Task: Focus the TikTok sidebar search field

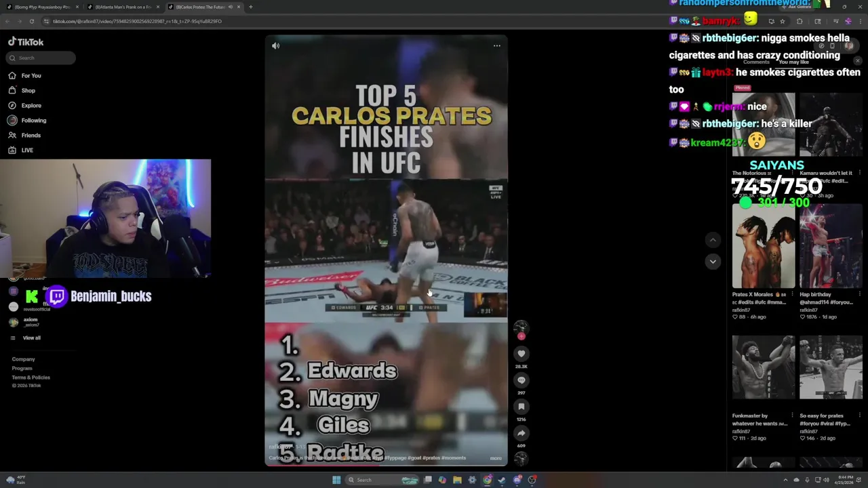Action: (41, 58)
